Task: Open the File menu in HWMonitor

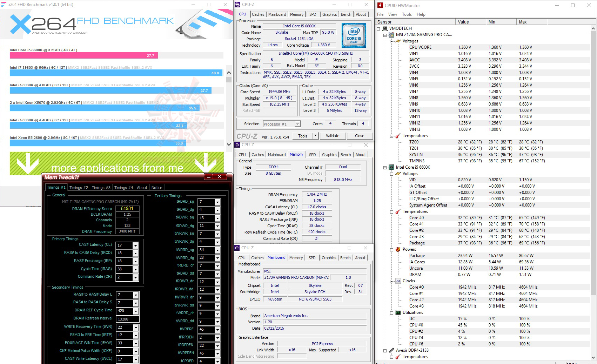Action: coord(380,14)
